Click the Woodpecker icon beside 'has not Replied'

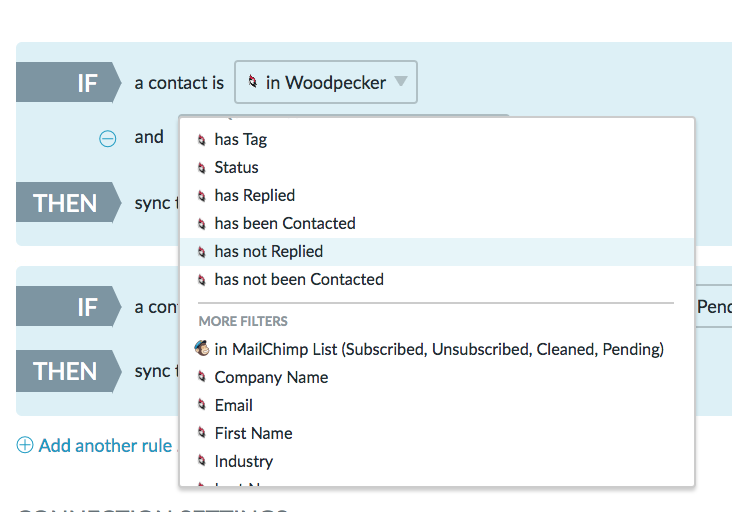tap(202, 252)
